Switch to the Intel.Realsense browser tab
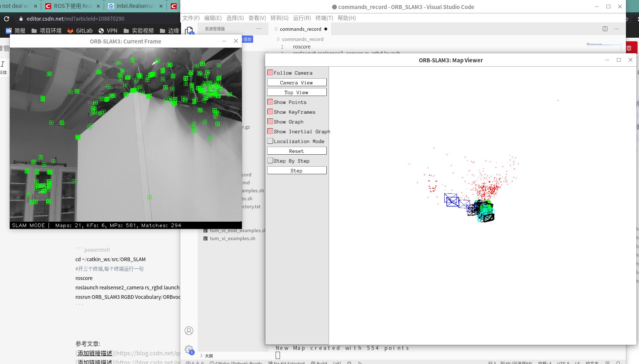Screen dimensions: 639x364 [x=132, y=6]
